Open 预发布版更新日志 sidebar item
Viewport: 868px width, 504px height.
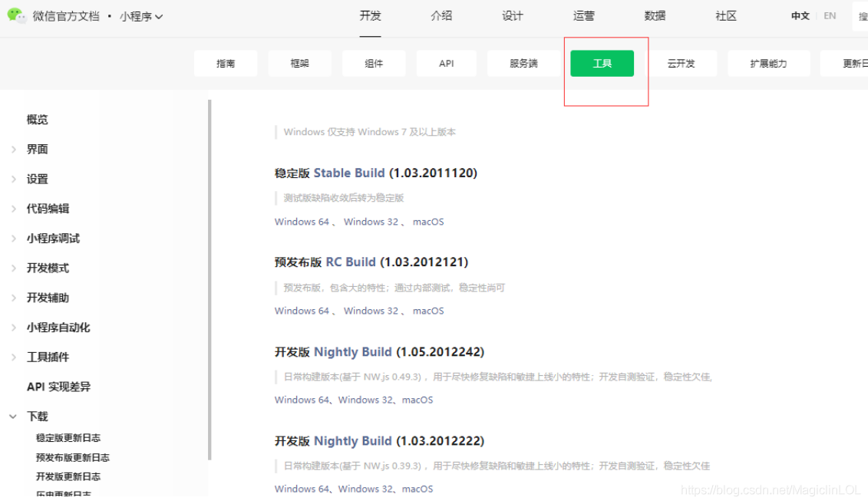pyautogui.click(x=72, y=457)
